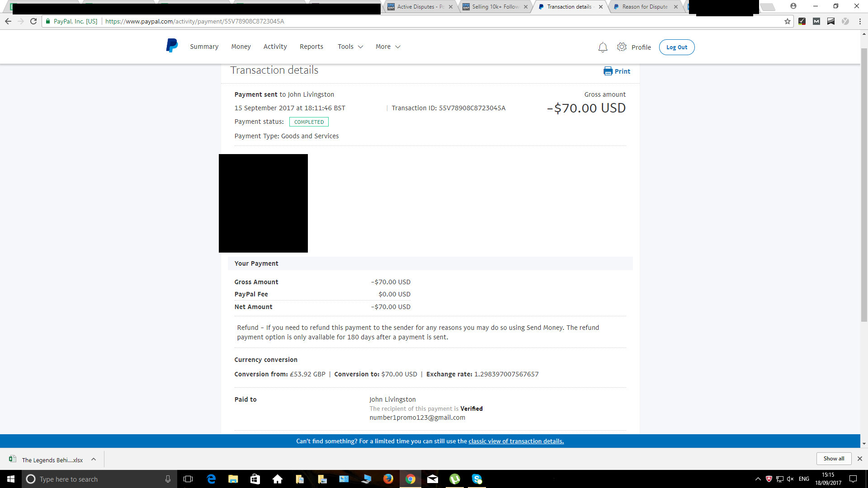This screenshot has width=868, height=488.
Task: Expand the Tools dropdown menu
Action: coord(350,47)
